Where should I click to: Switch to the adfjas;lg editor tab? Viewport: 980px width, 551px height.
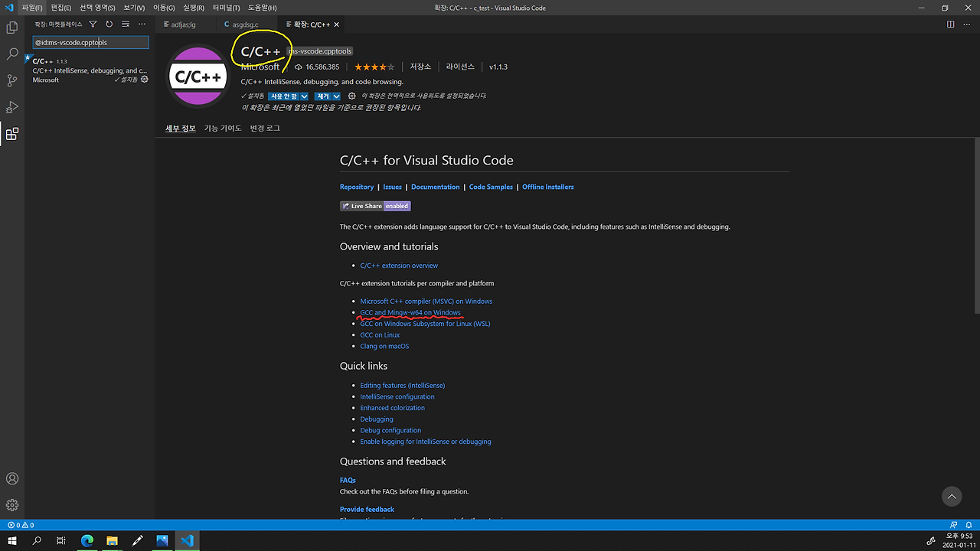click(185, 24)
